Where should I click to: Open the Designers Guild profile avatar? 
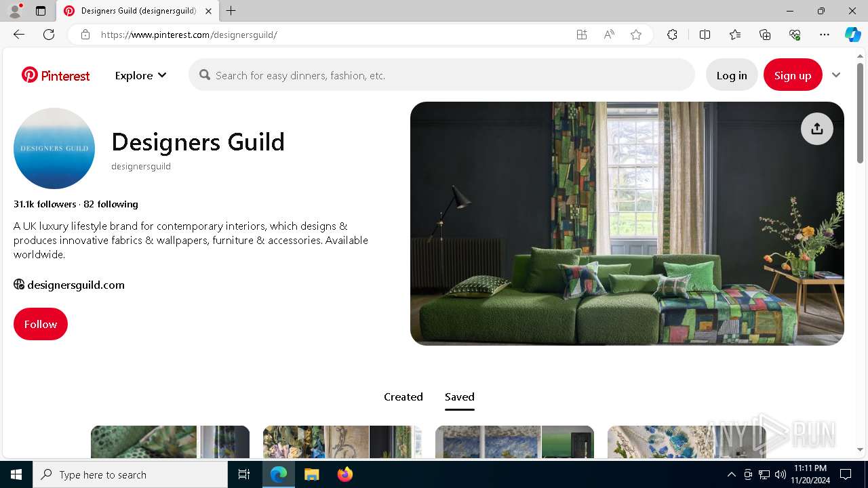(54, 148)
